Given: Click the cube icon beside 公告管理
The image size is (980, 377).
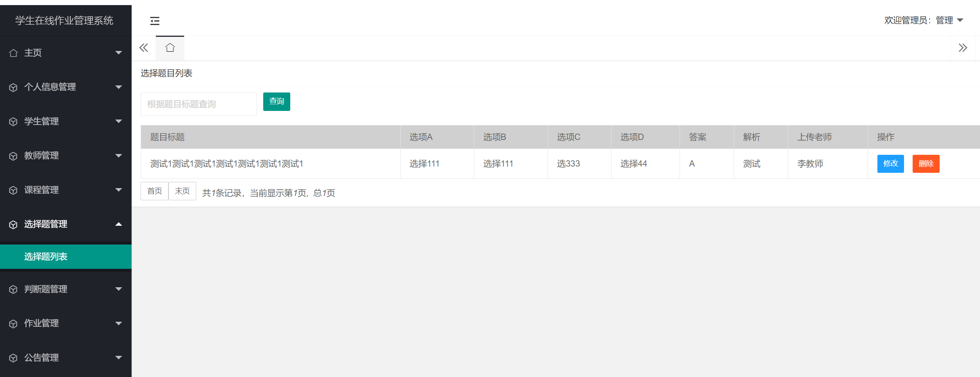Looking at the screenshot, I should click(13, 358).
